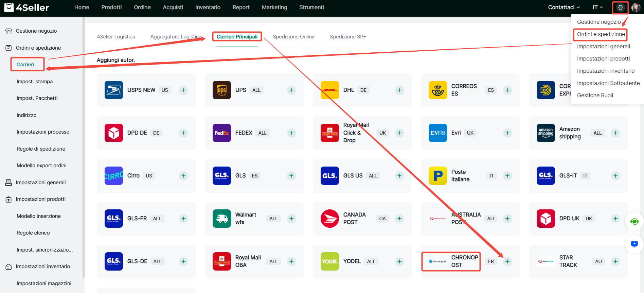Image resolution: width=644 pixels, height=293 pixels.
Task: Open Impost. Pacchetti sidebar item
Action: 37,98
